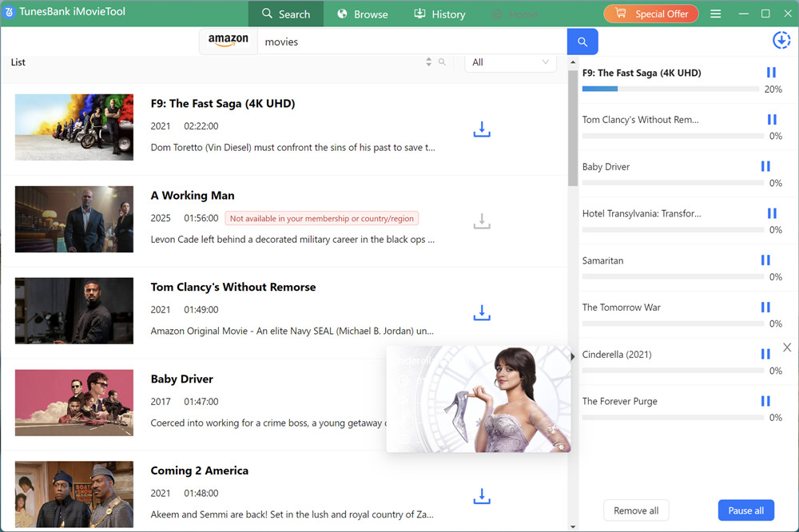
Task: Open A Working Man thumbnail
Action: coord(74,219)
